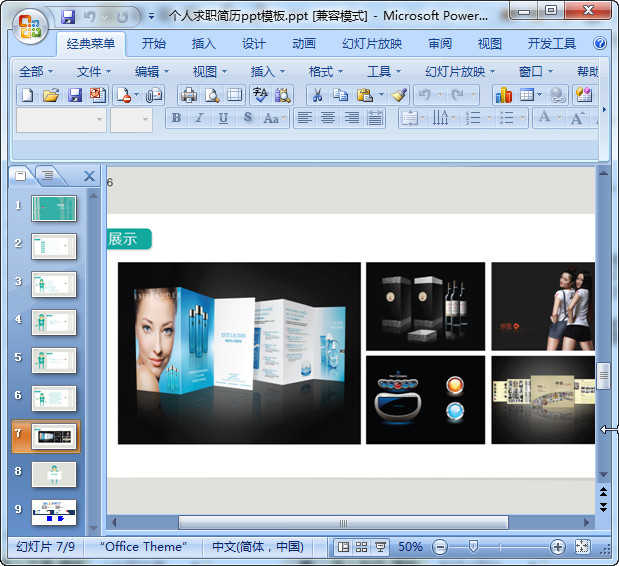Insert a numbered list

click(x=473, y=118)
